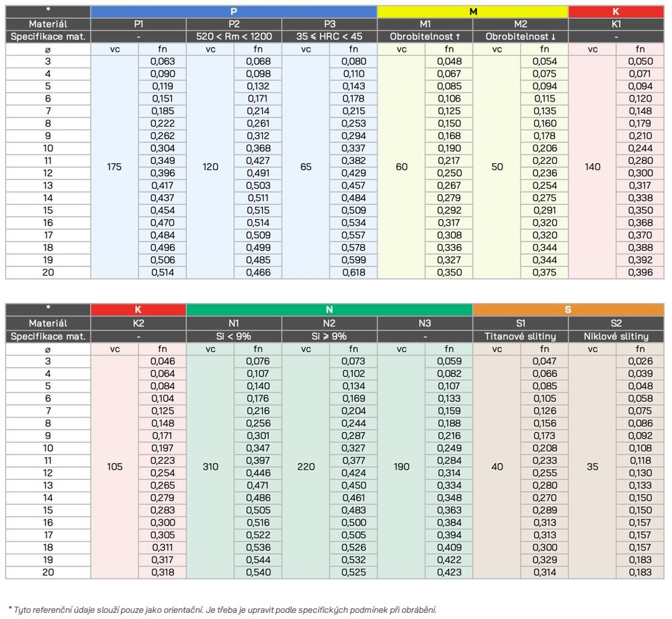Viewport: 672px width, 619px height.
Task: Click the footnote text below the tables
Action: coord(222,609)
